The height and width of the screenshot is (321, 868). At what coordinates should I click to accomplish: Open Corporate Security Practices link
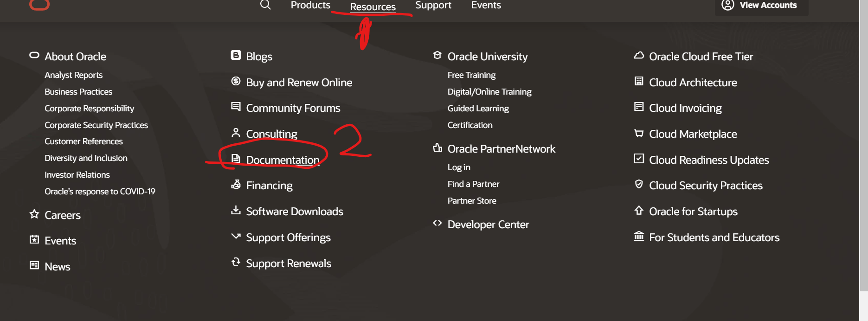click(96, 125)
